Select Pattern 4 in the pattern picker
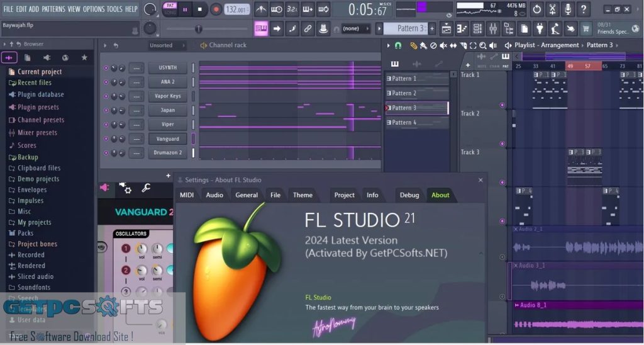 pyautogui.click(x=417, y=122)
